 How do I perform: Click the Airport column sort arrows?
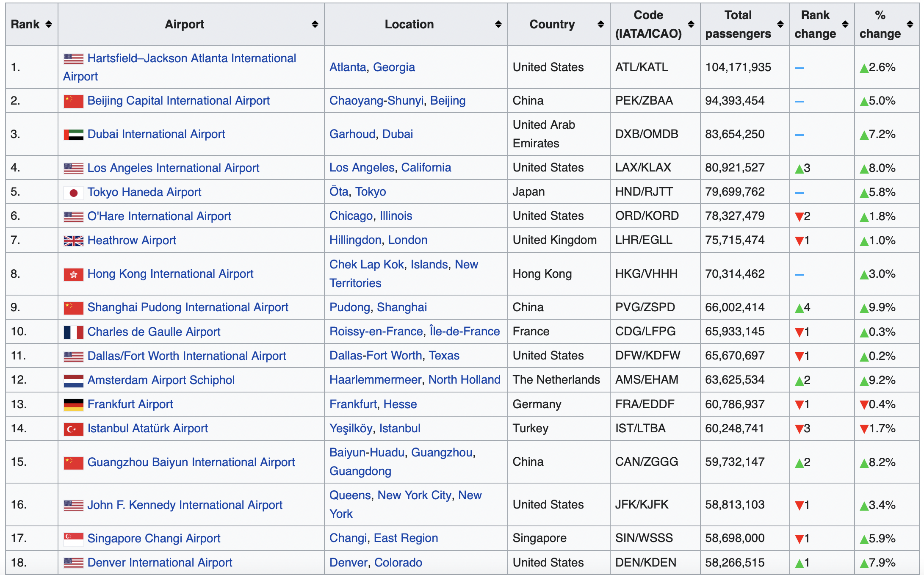coord(315,25)
